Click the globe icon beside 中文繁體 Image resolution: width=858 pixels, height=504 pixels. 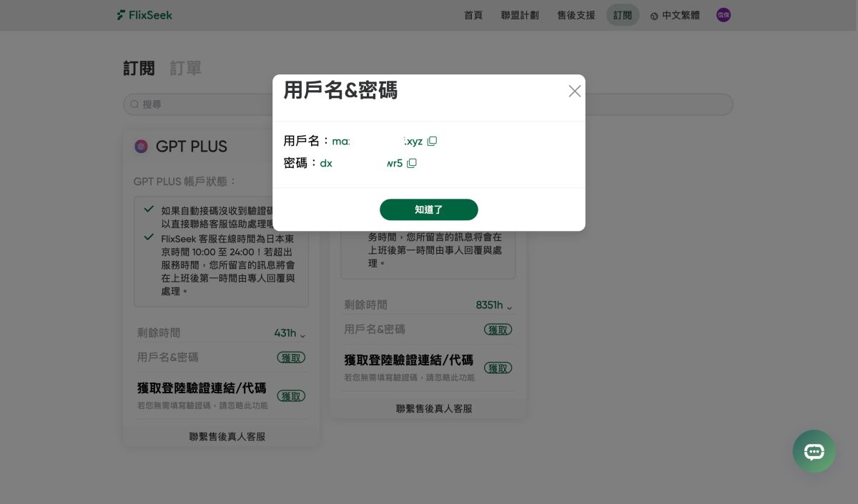654,16
